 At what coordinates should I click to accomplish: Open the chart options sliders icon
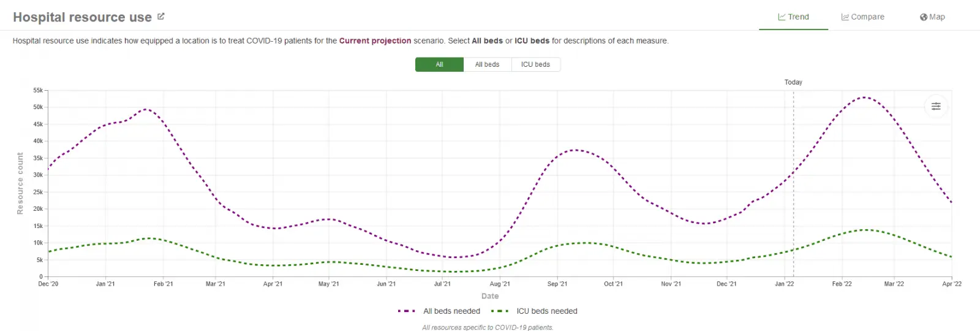click(936, 106)
